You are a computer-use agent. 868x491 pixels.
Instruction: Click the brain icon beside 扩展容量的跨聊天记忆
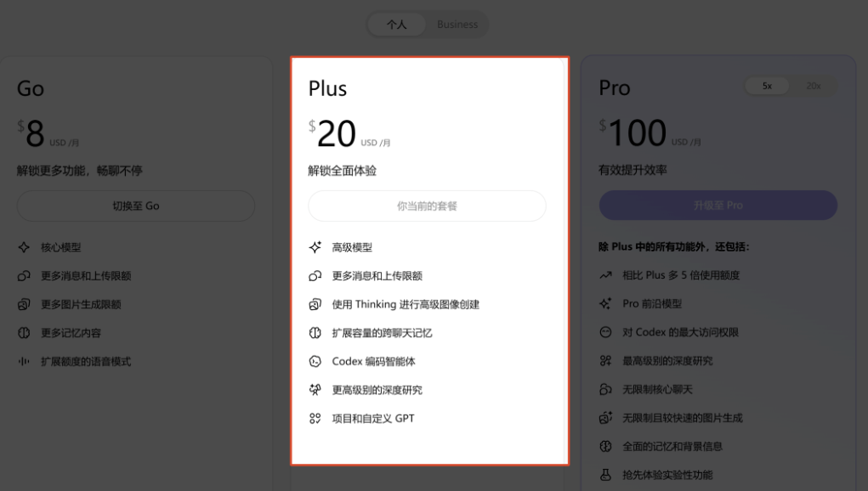[x=315, y=333]
